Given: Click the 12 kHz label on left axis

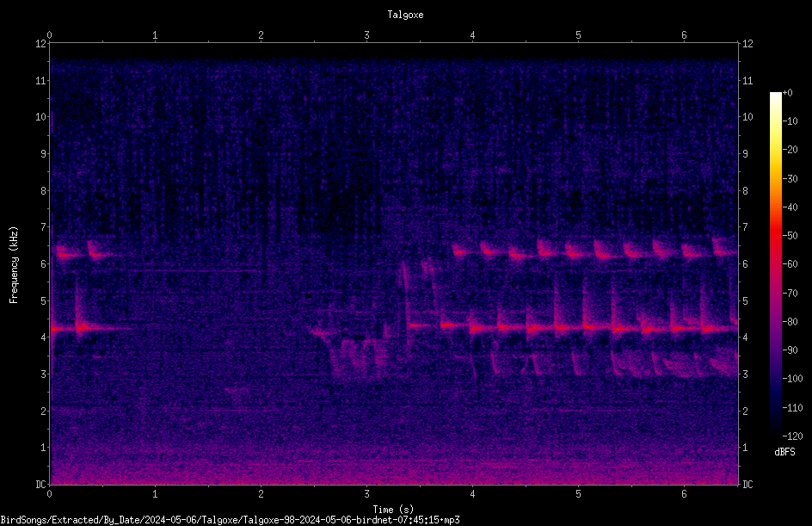Looking at the screenshot, I should click(41, 44).
